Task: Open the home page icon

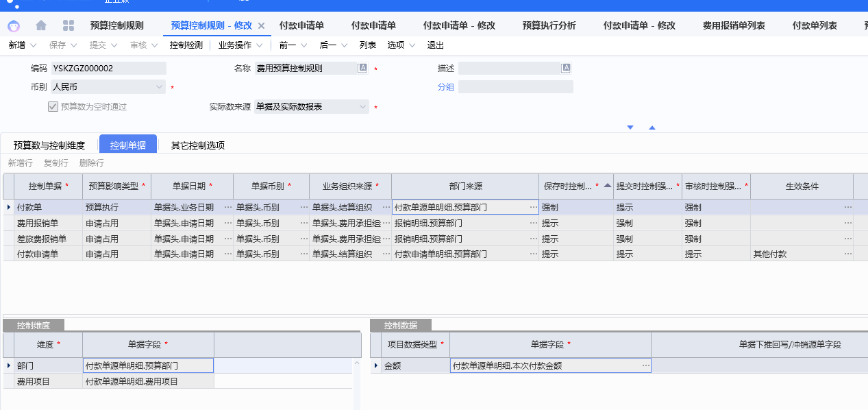Action: coord(41,25)
